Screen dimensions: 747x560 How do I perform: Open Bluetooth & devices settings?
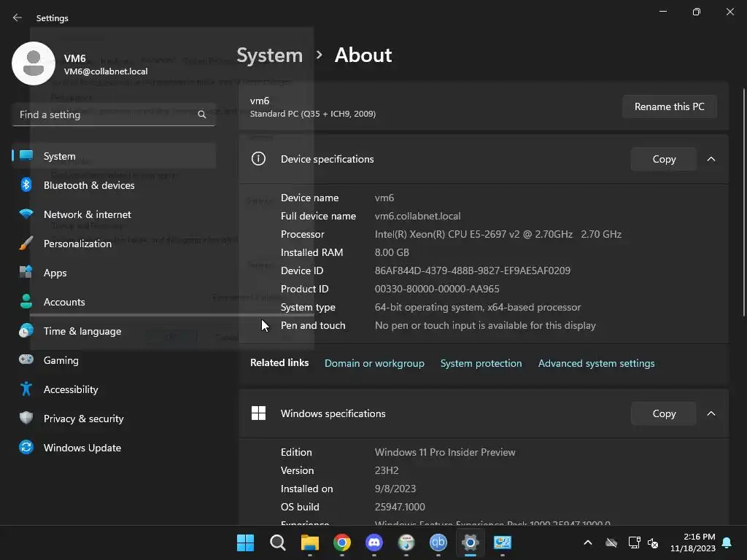pos(114,185)
